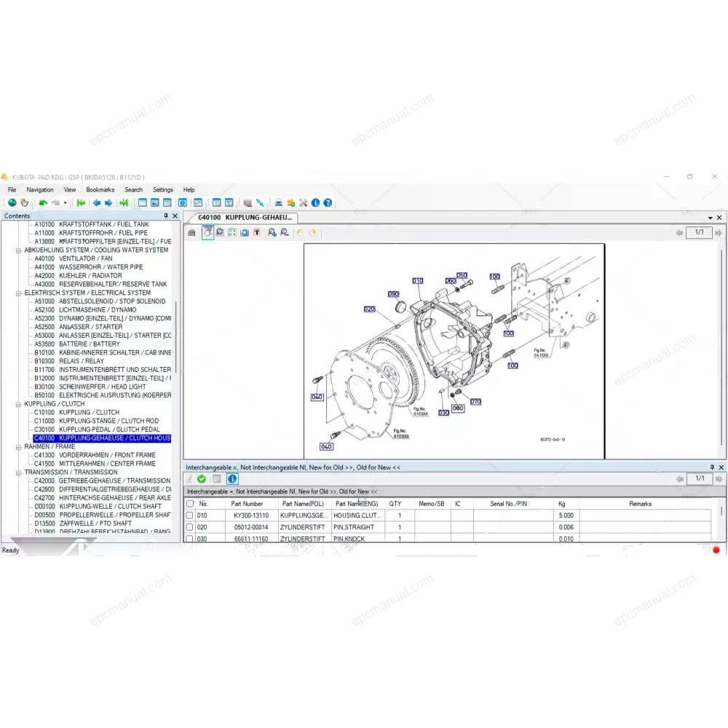Screen dimensions: 728x728
Task: Open the Help menu
Action: click(x=189, y=190)
